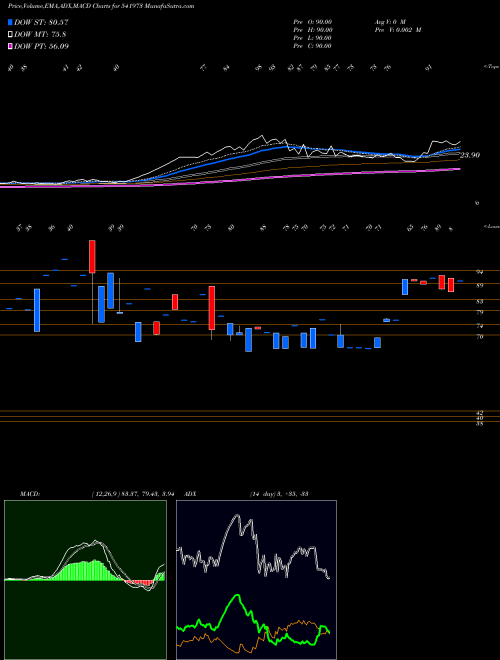The image size is (500, 660).
Task: Click the 'Avg V: 0 M' volume text
Action: (x=389, y=21)
